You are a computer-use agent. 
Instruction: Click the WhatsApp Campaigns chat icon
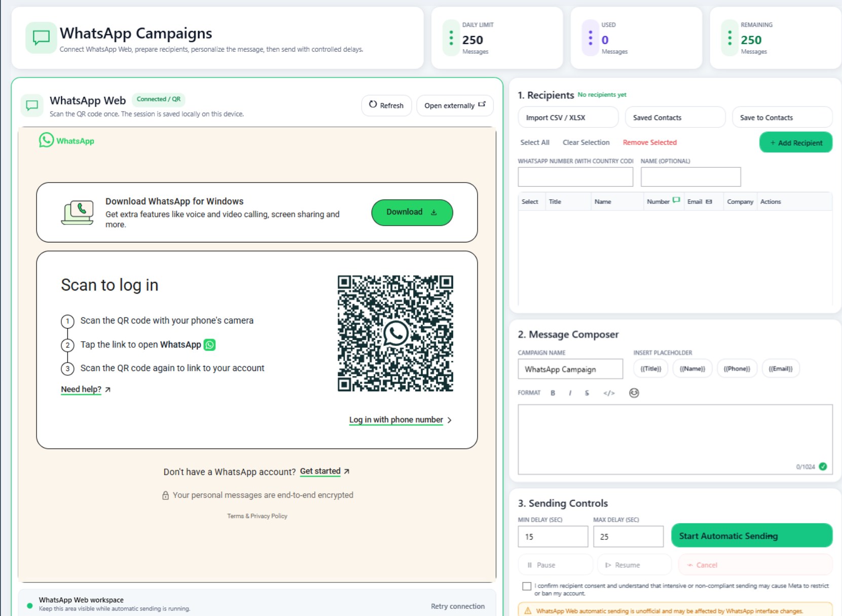41,38
